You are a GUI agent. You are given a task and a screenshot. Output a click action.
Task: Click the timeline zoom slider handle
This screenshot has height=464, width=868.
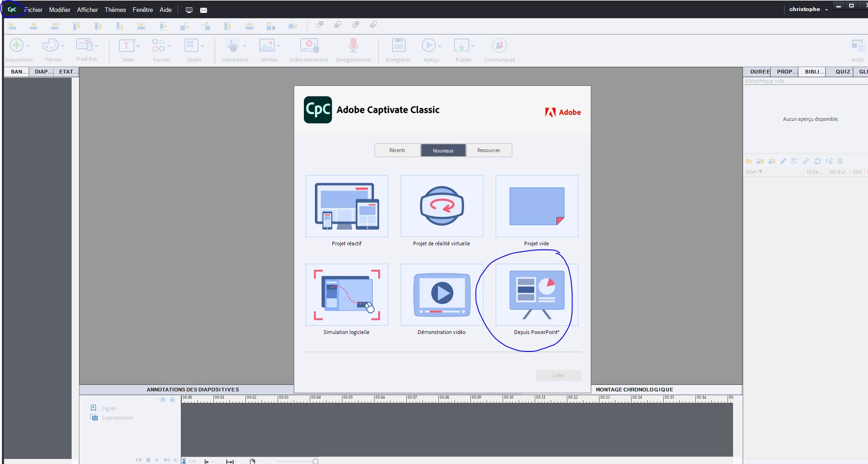tap(316, 461)
